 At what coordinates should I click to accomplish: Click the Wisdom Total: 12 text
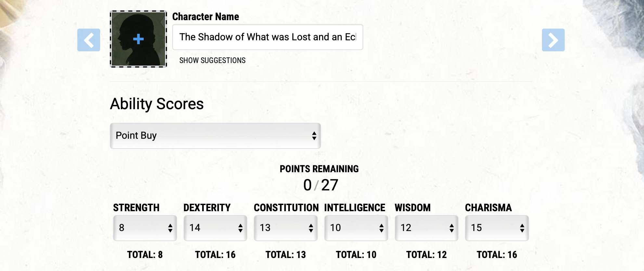pos(426,255)
